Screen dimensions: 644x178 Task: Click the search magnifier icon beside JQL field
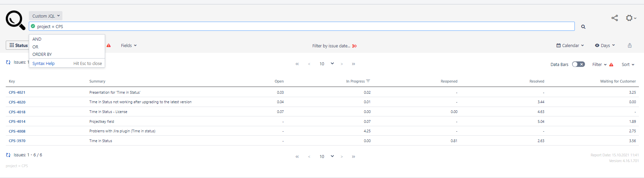[x=583, y=27]
